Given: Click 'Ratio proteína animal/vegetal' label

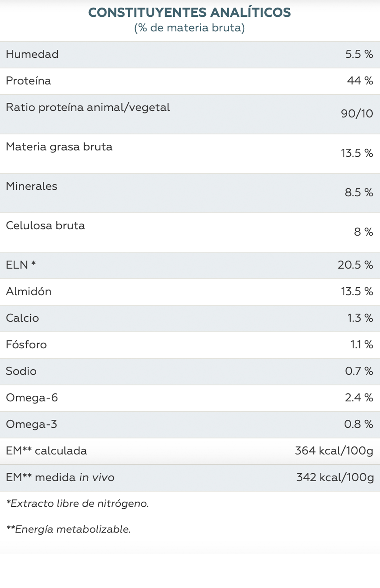Looking at the screenshot, I should [x=88, y=107].
